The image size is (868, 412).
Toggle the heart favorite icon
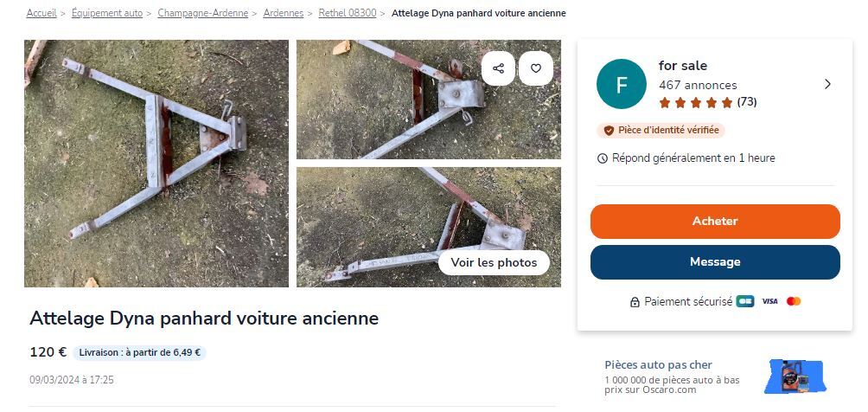pos(536,68)
